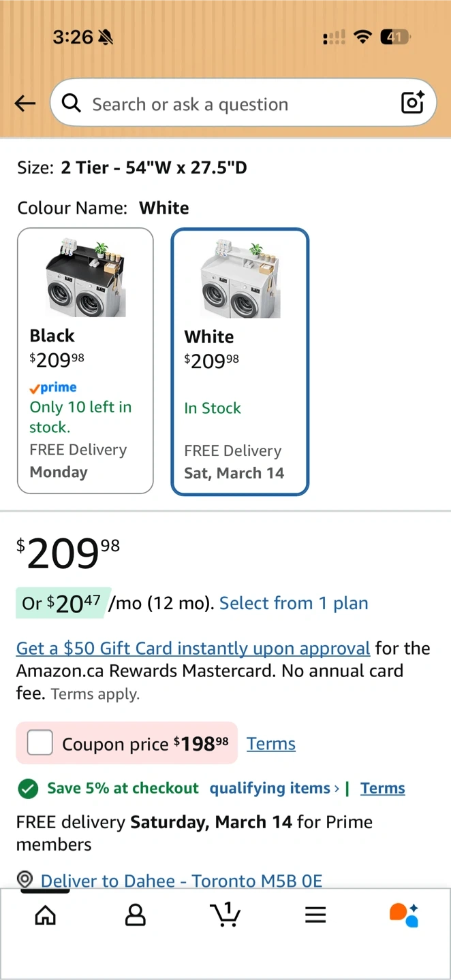Open camera lens visual search
Image resolution: width=451 pixels, height=980 pixels.
click(413, 103)
